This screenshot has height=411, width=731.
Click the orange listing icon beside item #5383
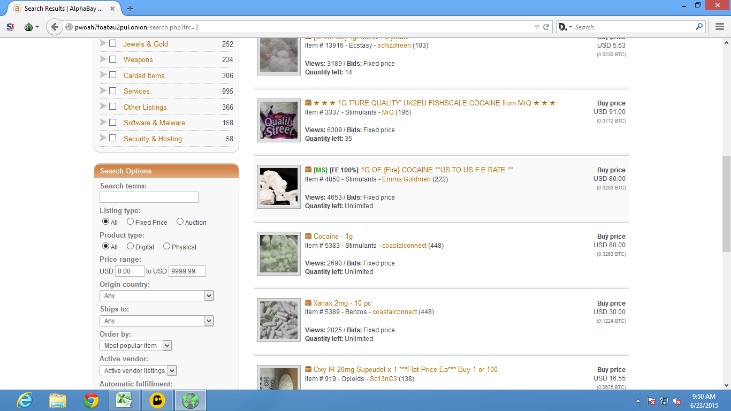308,236
